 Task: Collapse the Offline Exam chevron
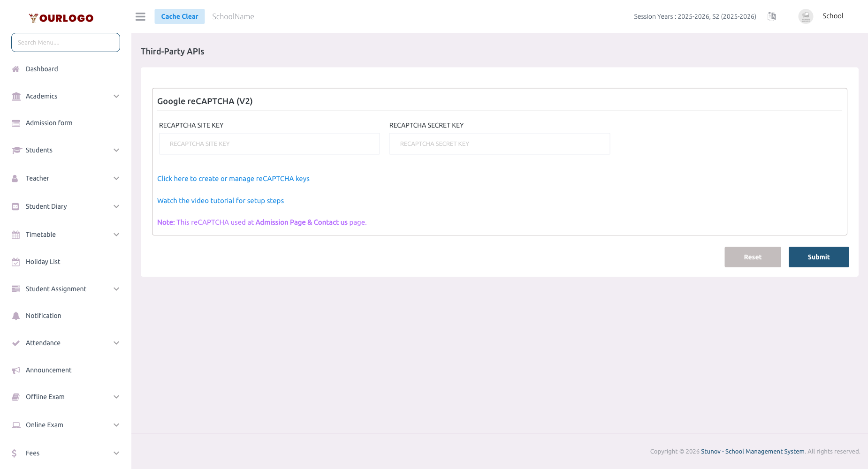[116, 396]
